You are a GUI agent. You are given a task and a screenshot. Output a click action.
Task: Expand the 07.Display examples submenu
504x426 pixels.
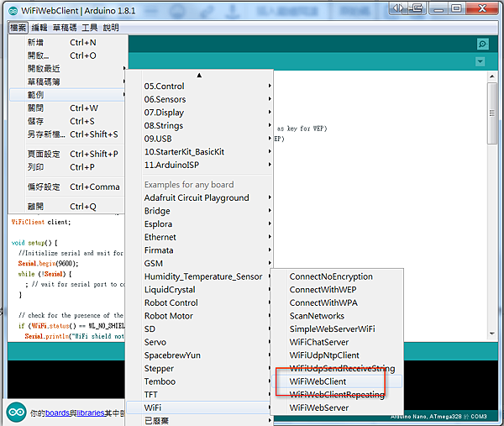(x=199, y=113)
